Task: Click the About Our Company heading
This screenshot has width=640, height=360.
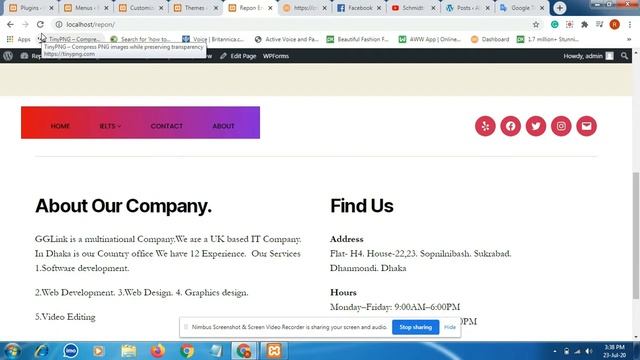Action: click(123, 206)
